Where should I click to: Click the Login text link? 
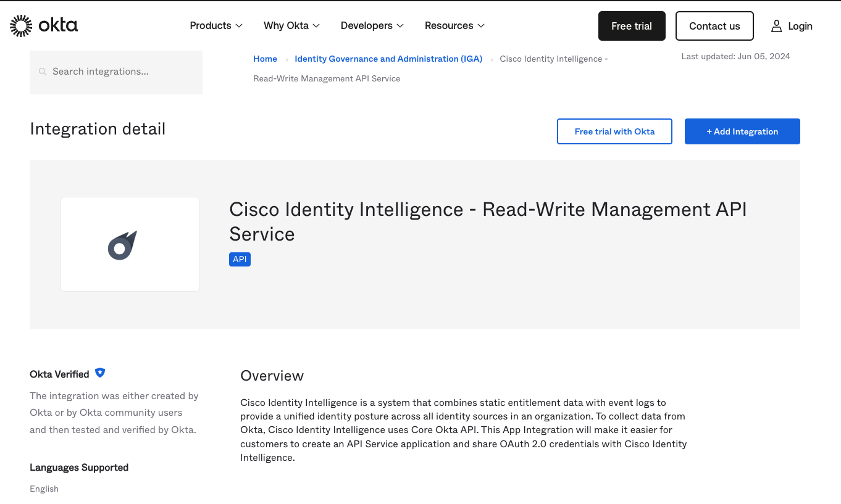point(800,26)
